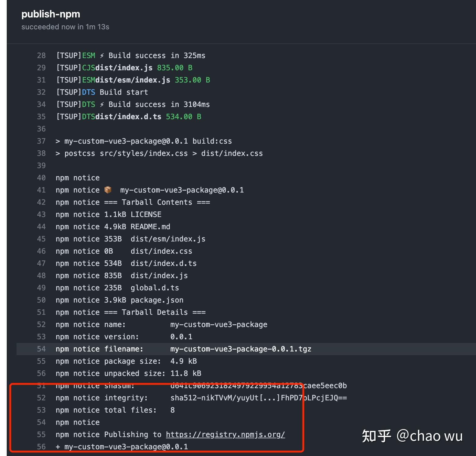Click the package emoji on line 41
This screenshot has height=456, width=476.
[x=108, y=190]
